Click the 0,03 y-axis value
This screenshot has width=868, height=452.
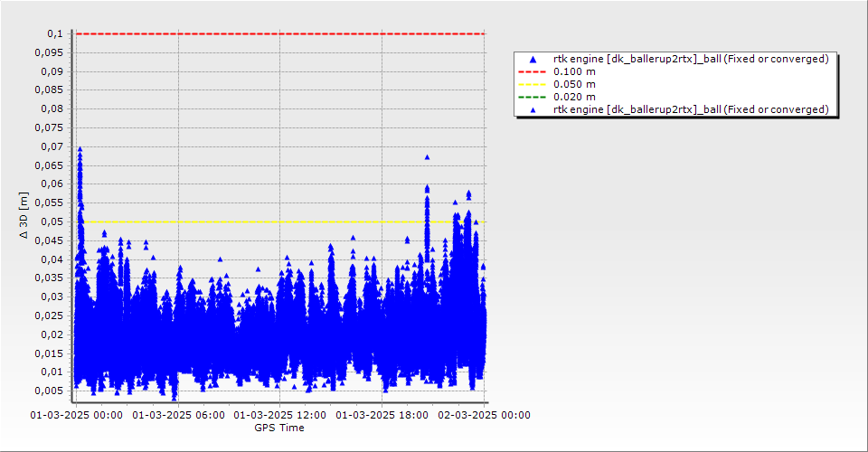(52, 297)
